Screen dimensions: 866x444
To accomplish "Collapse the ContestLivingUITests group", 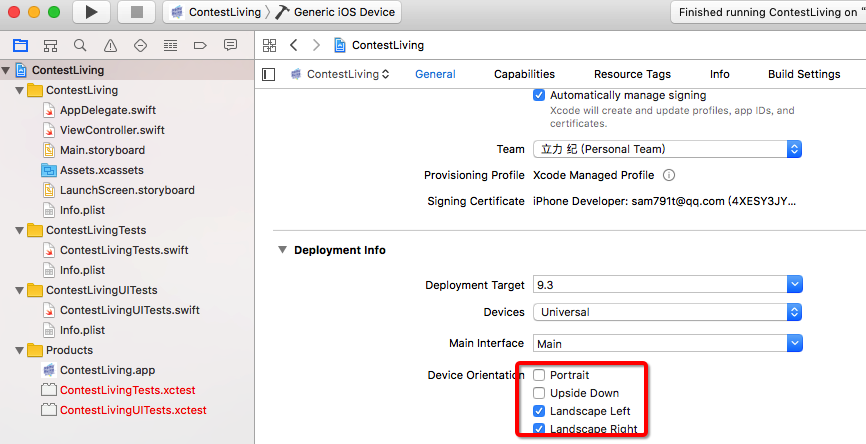I will (x=20, y=290).
